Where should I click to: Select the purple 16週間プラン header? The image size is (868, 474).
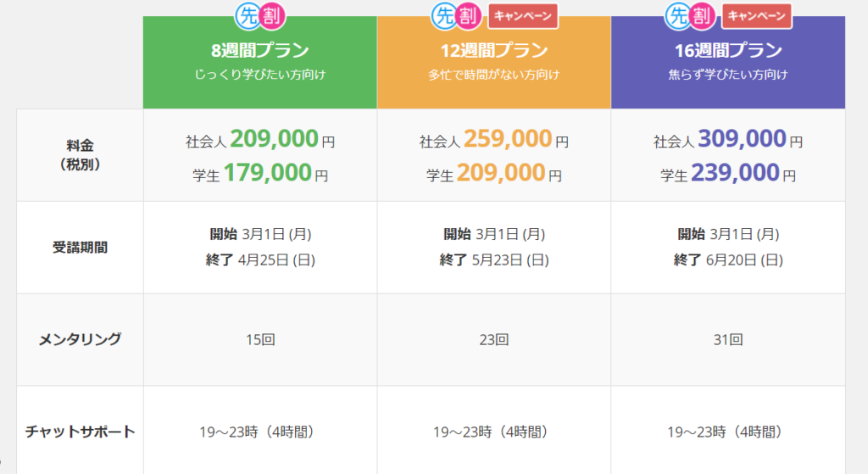coord(728,62)
